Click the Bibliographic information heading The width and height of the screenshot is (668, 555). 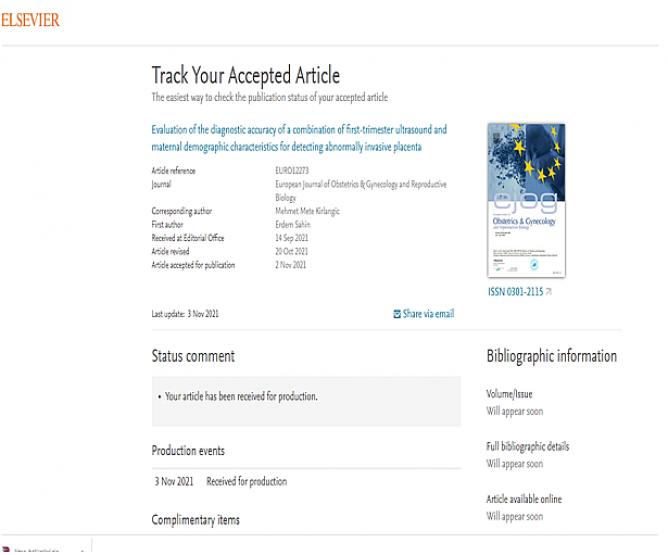[552, 356]
